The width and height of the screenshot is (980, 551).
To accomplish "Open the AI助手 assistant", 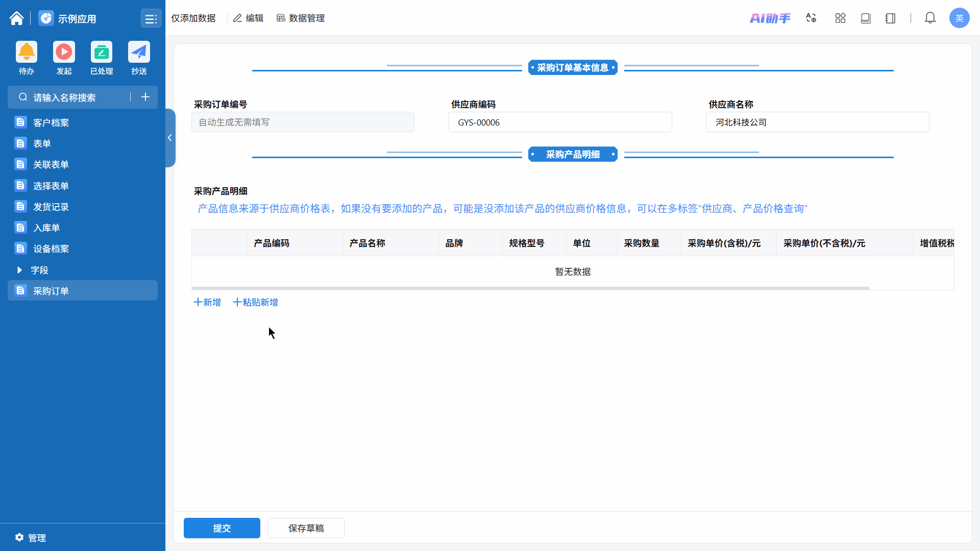I will 770,18.
